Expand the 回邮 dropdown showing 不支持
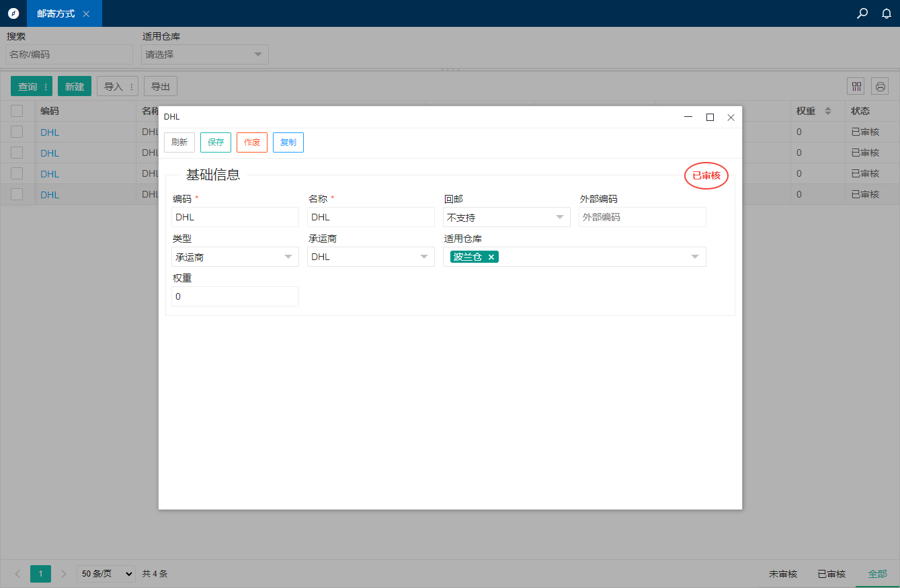 506,217
